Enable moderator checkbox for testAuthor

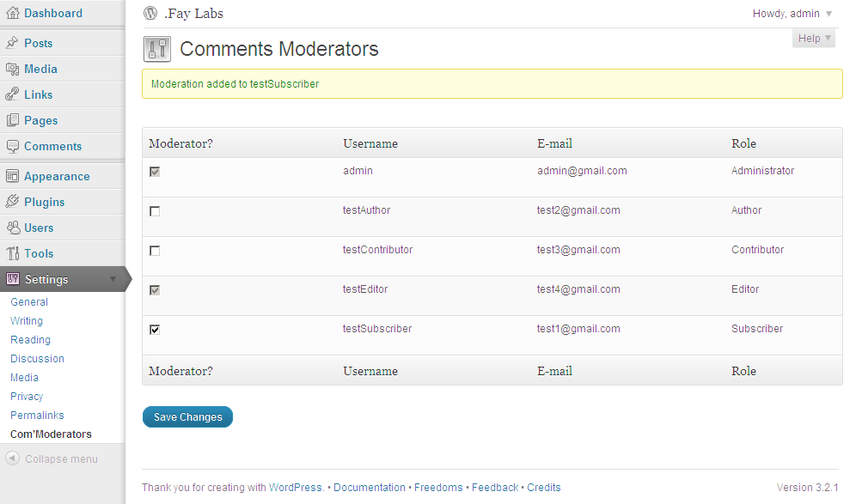pos(155,211)
